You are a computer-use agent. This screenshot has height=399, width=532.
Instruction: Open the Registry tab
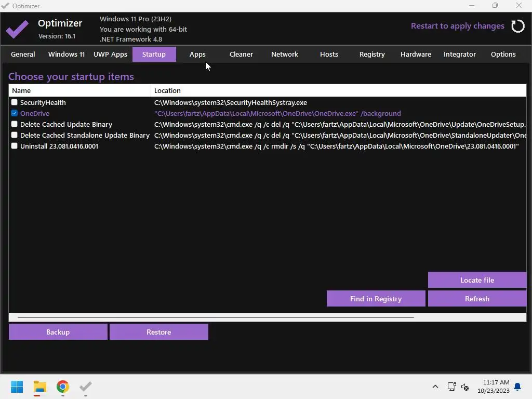coord(372,54)
